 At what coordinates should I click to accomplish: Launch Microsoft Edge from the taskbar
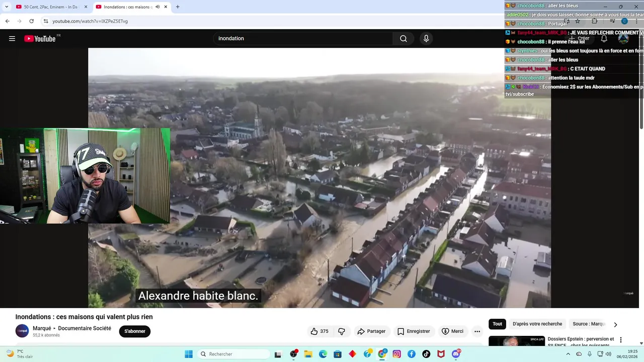tap(323, 354)
